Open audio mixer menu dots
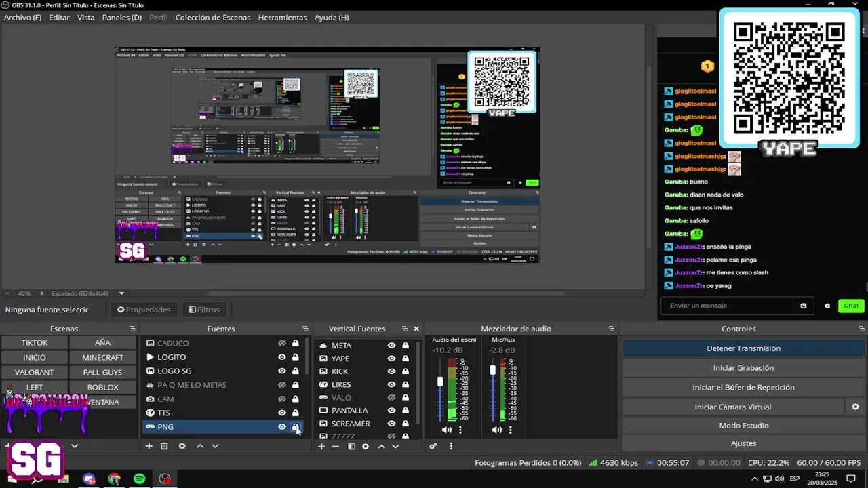The height and width of the screenshot is (488, 868). 451,447
